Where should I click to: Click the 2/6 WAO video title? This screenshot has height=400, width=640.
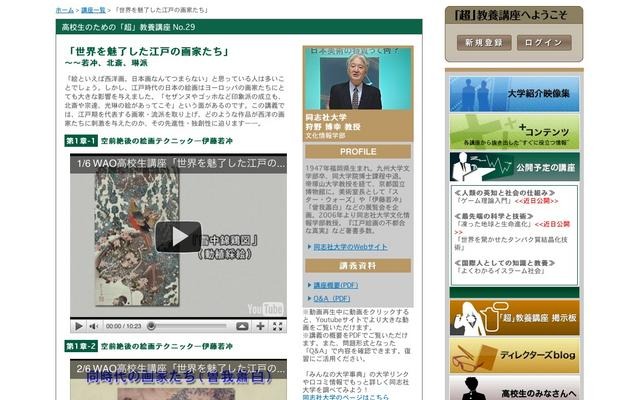tap(178, 368)
